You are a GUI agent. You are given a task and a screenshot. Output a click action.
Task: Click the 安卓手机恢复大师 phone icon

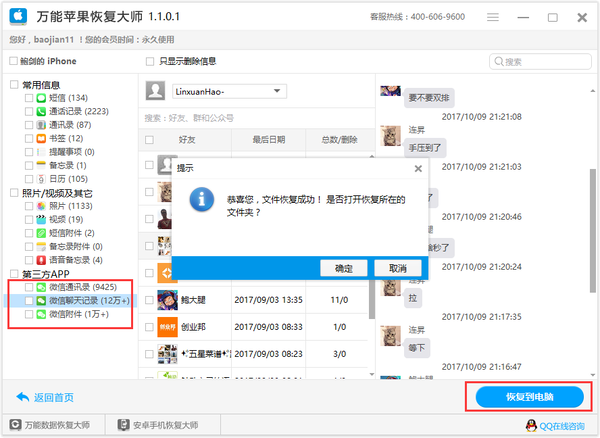124,425
